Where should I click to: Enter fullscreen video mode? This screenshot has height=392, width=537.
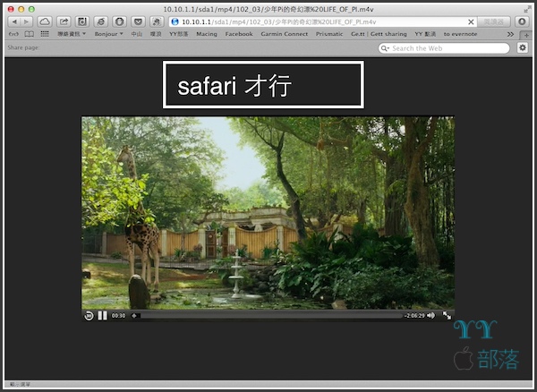click(447, 315)
